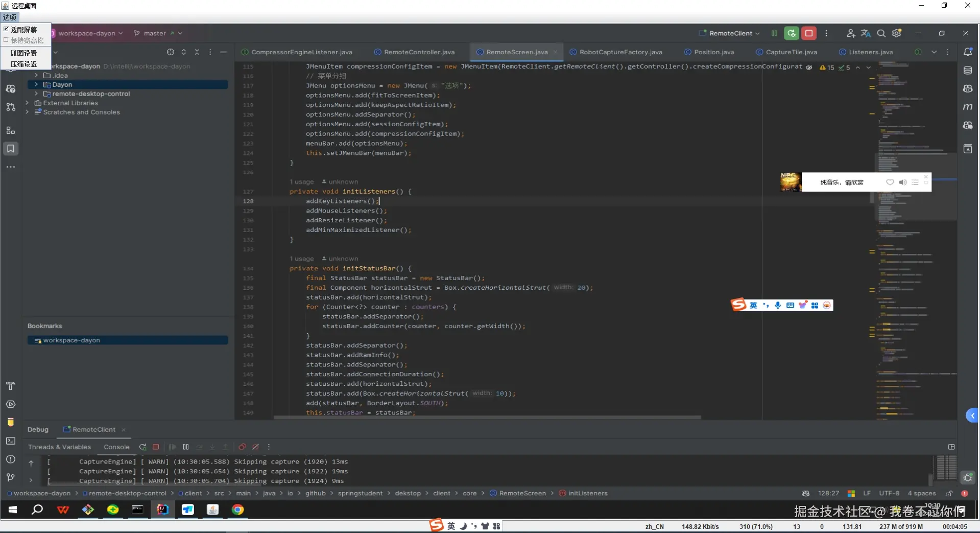
Task: Expand the remote-desktop-control folder
Action: 36,94
